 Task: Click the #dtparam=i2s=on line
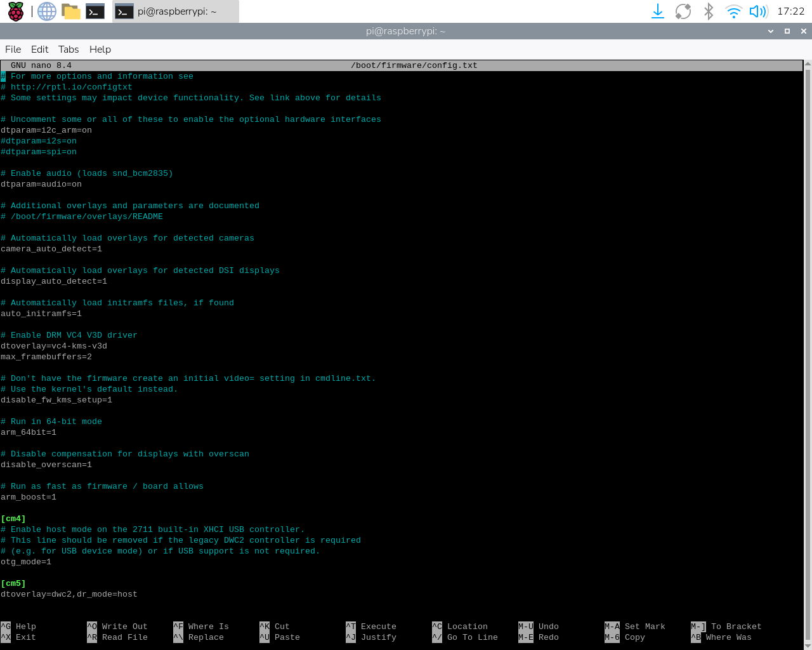point(39,141)
